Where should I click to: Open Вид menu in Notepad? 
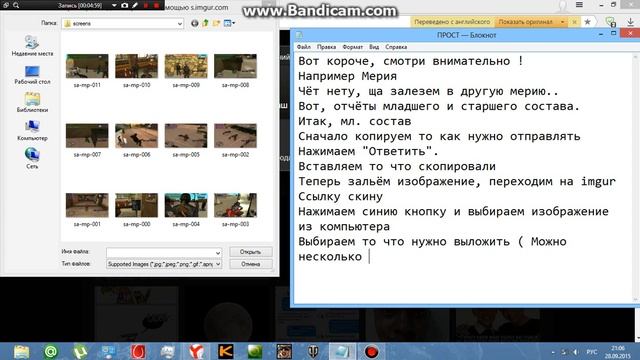(374, 47)
